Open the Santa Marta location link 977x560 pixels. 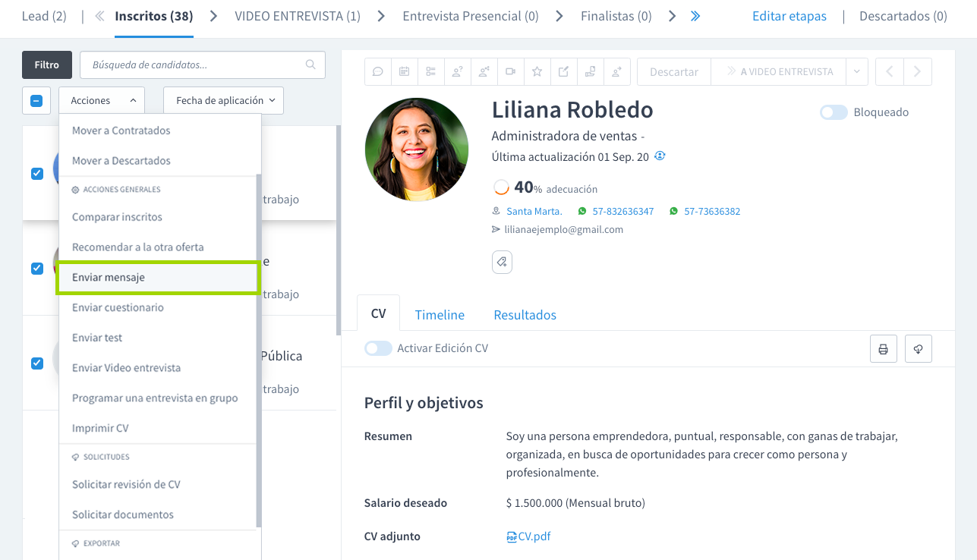tap(536, 211)
